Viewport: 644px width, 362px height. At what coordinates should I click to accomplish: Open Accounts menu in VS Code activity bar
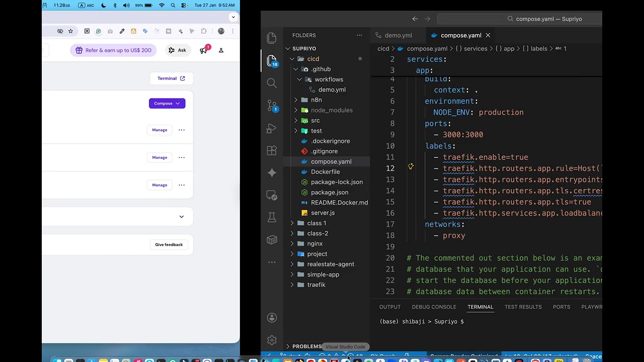(x=272, y=318)
